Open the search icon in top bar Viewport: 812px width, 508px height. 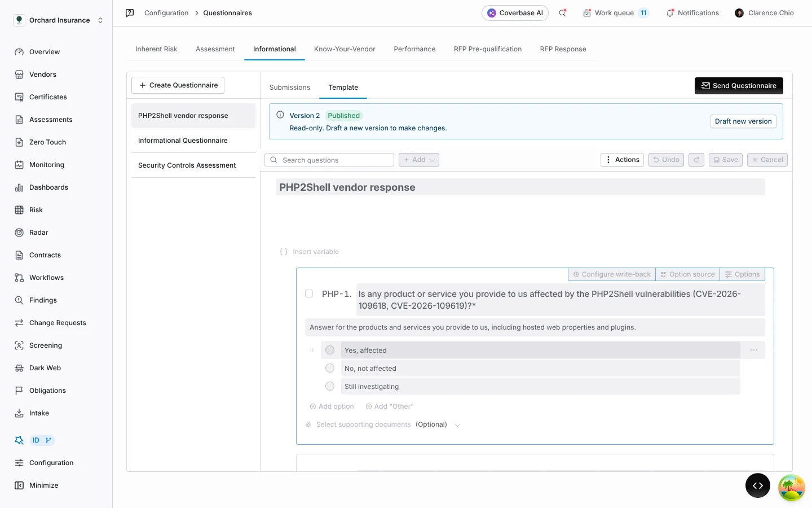point(562,12)
